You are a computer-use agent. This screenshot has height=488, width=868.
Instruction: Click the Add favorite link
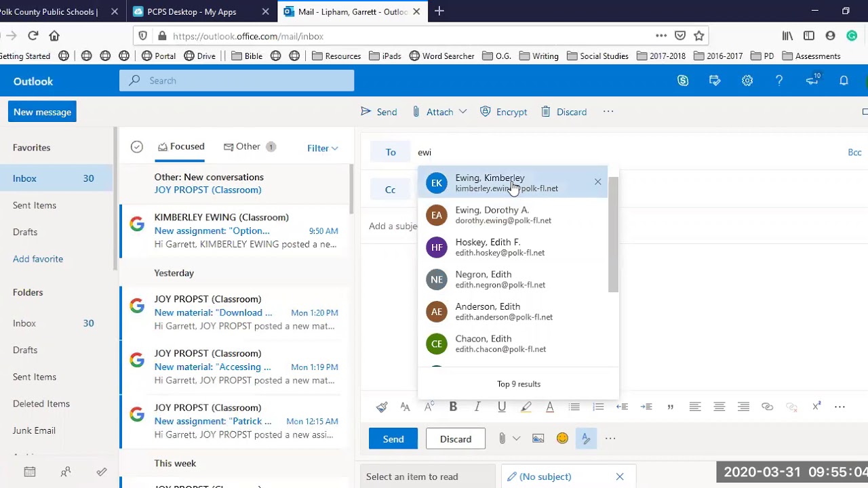click(x=38, y=259)
